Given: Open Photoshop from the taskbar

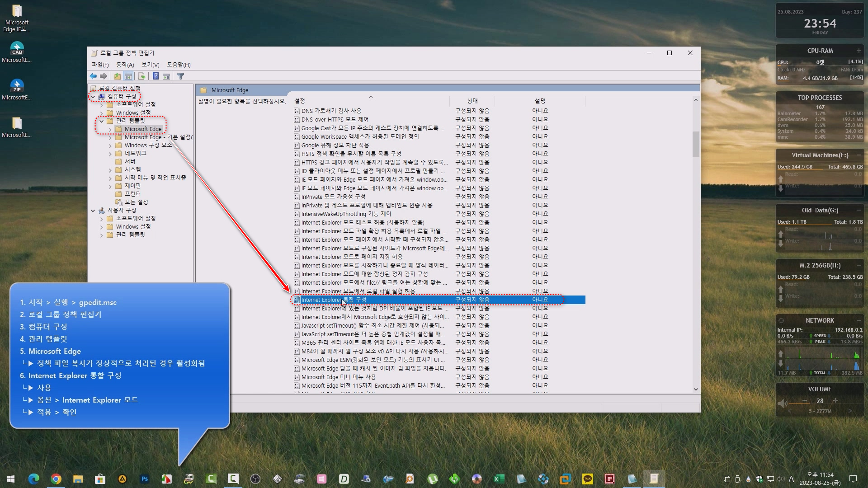Looking at the screenshot, I should 145,479.
